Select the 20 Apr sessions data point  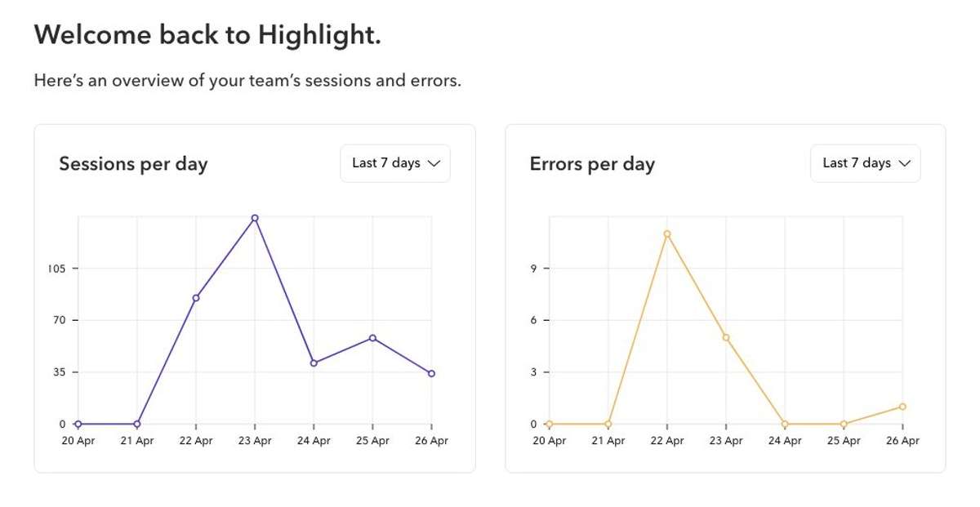(78, 424)
